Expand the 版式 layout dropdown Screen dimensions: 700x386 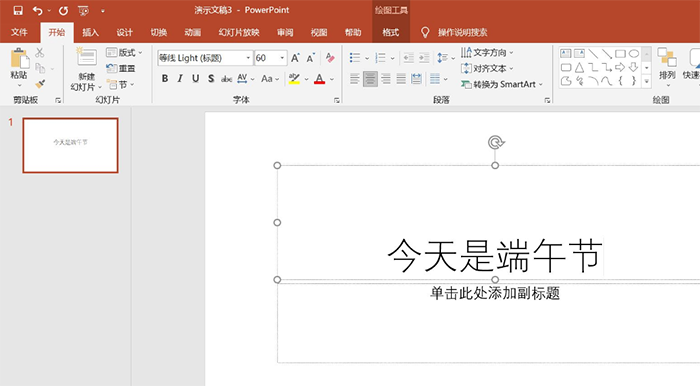[125, 52]
